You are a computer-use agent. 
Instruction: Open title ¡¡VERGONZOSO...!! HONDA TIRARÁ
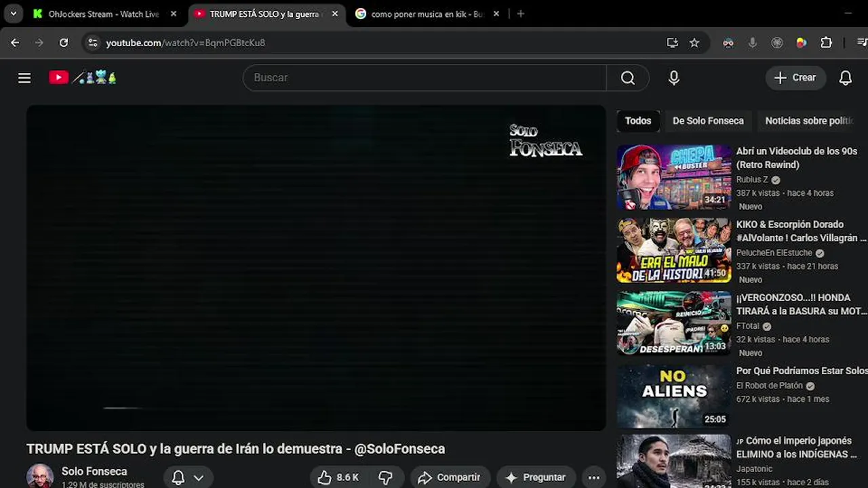[802, 304]
